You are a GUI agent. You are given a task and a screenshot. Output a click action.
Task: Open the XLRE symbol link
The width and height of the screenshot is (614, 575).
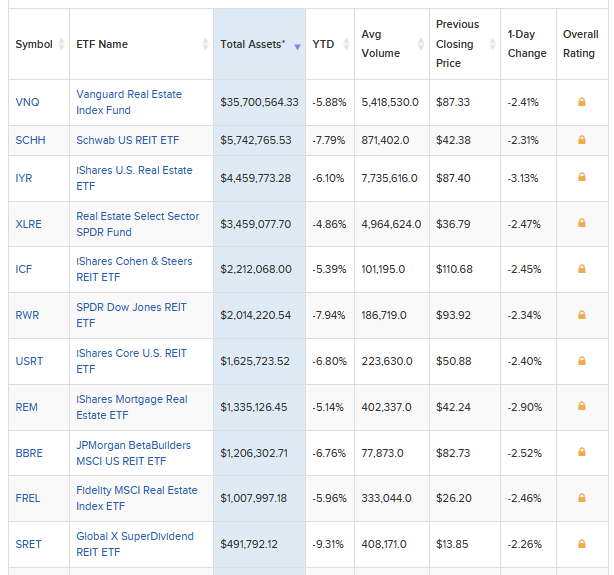coord(28,224)
